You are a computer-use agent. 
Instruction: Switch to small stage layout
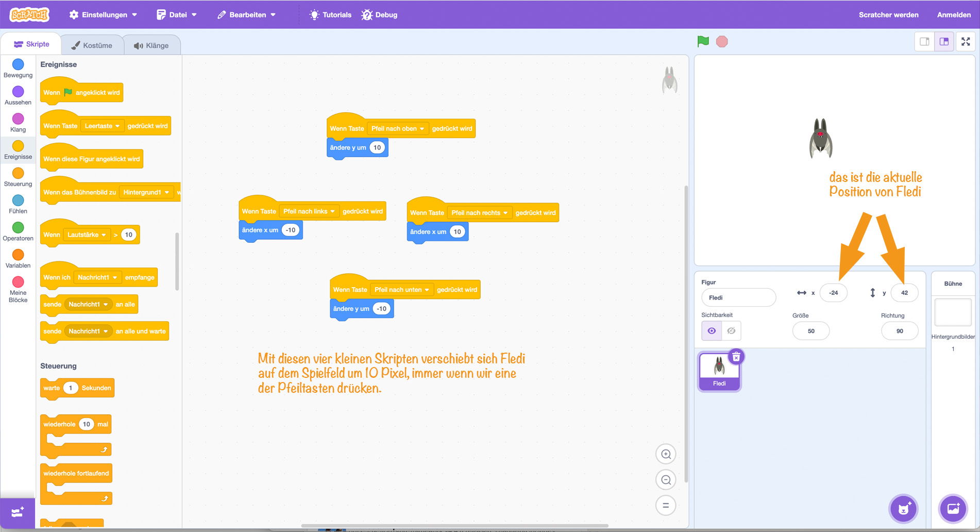point(924,42)
